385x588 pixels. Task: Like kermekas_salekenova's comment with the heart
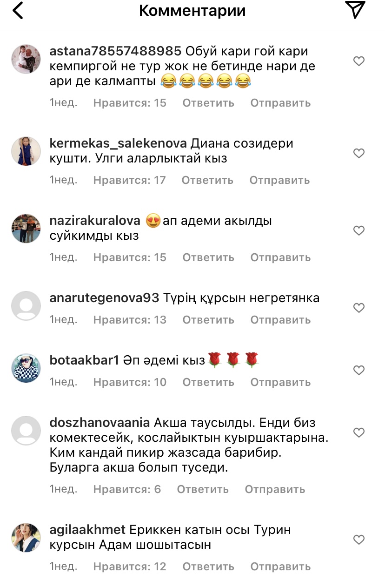coord(359,153)
